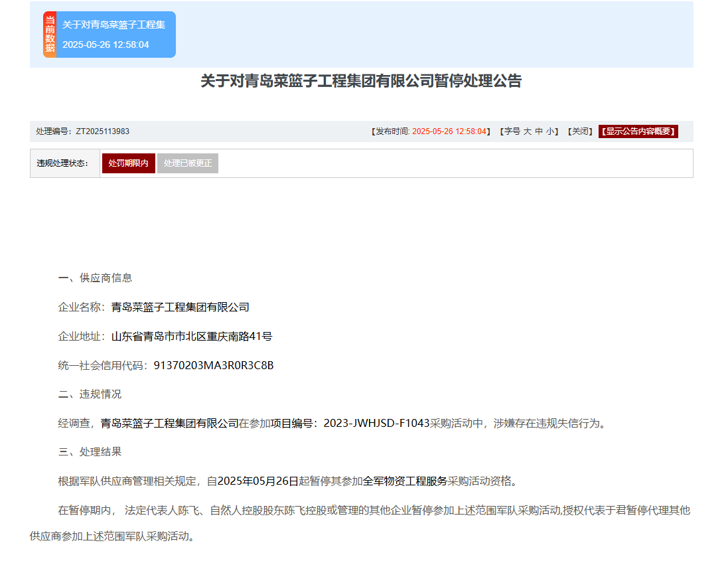Click the address 山东省青岛市市北区重庆南路41号

(192, 337)
